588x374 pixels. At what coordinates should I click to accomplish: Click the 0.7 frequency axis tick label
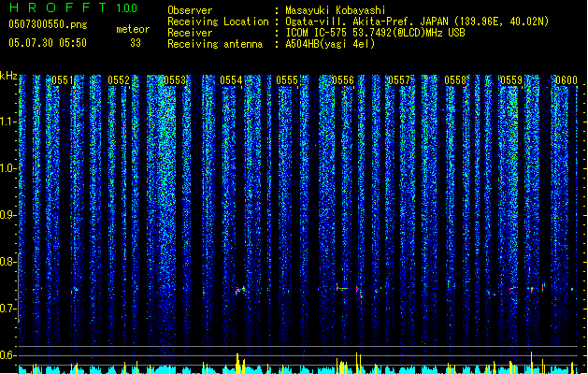click(7, 309)
